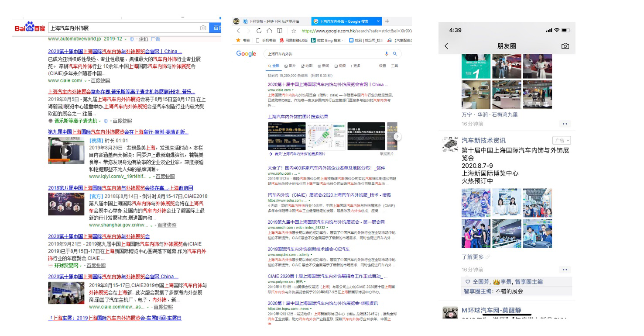This screenshot has width=644, height=336.
Task: Click the Baidu camera image-search icon
Action: [x=203, y=28]
